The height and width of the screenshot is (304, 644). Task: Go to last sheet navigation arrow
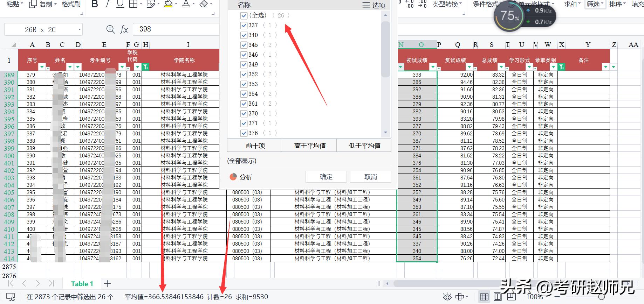(x=52, y=284)
